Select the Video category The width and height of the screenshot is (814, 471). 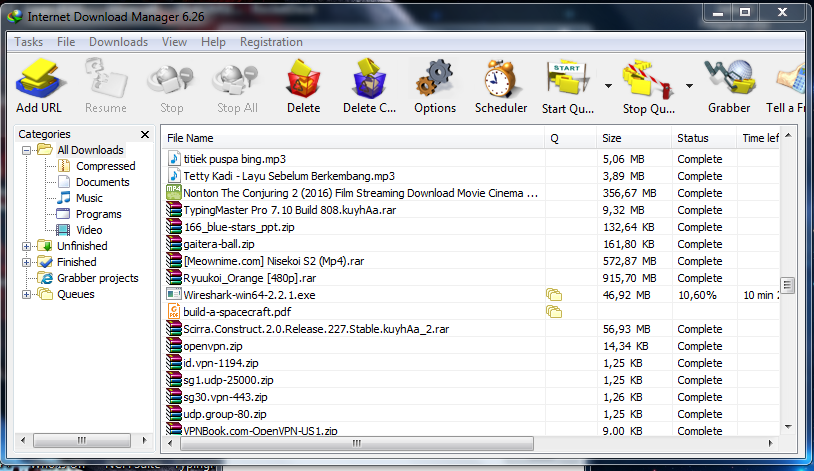pyautogui.click(x=89, y=230)
